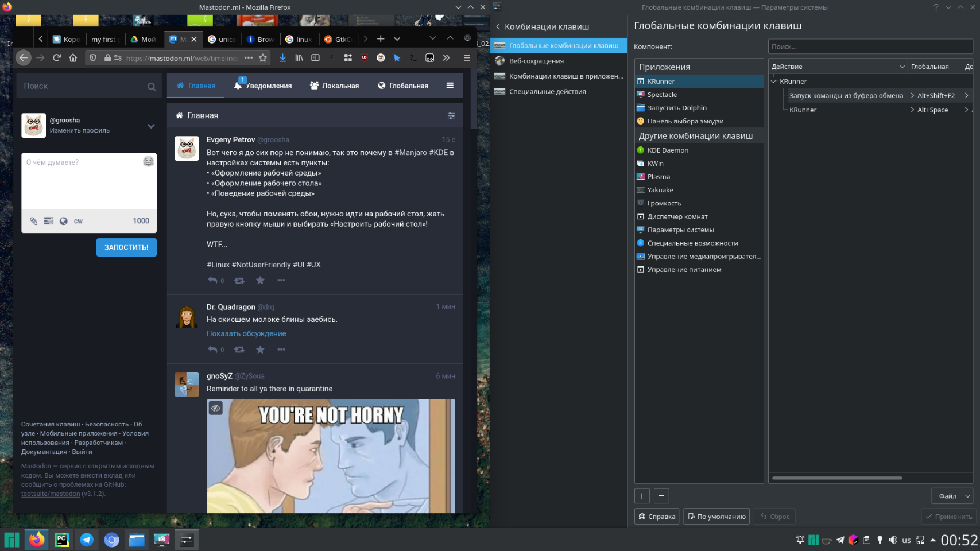Screen dimensions: 980x551
Task: Open Firefox downloads panel
Action: pyautogui.click(x=282, y=57)
